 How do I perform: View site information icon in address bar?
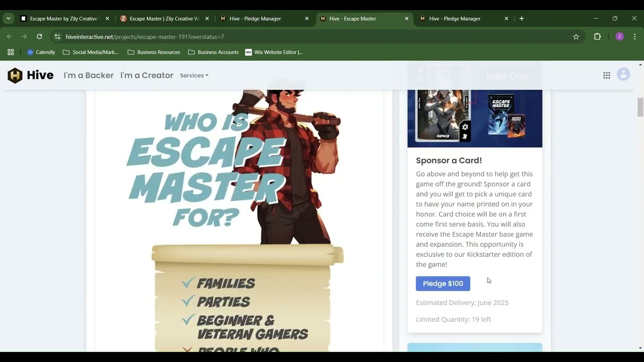[57, 37]
